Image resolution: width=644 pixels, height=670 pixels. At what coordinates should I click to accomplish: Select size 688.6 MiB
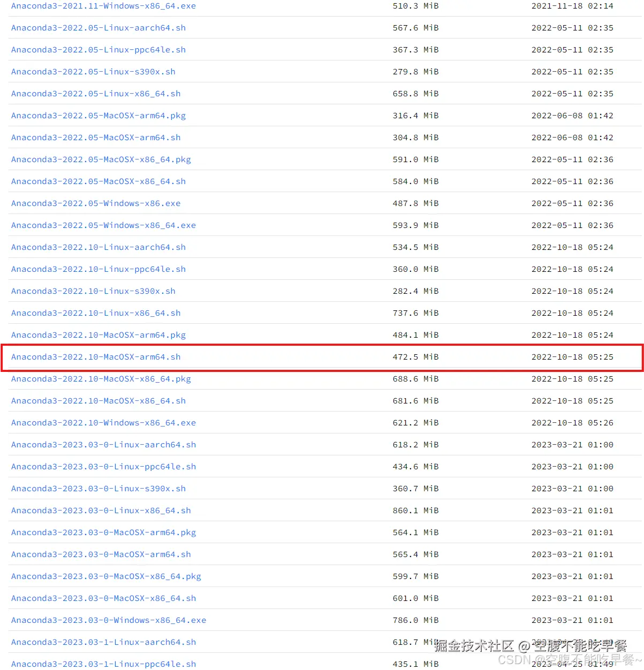415,379
